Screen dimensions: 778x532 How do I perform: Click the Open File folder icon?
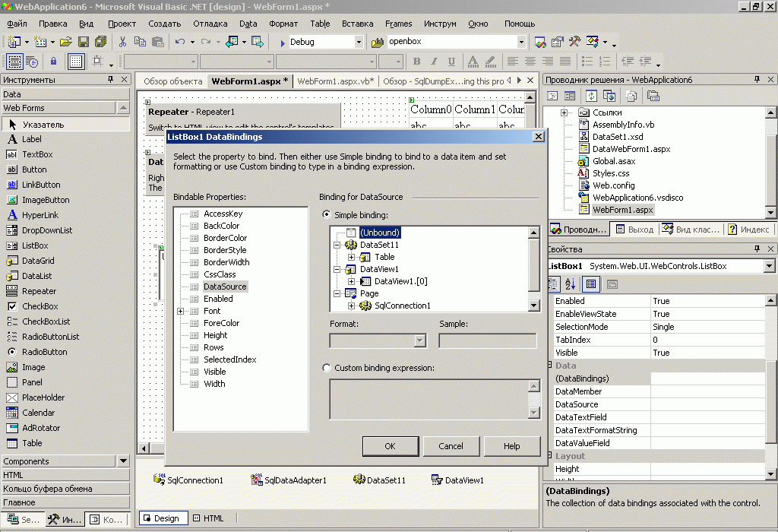[66, 43]
